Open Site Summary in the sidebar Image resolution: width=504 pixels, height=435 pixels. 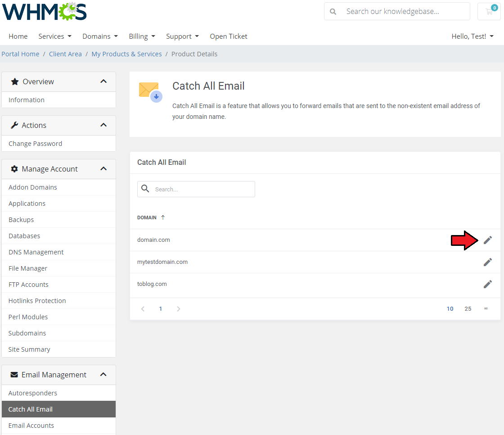pos(59,349)
